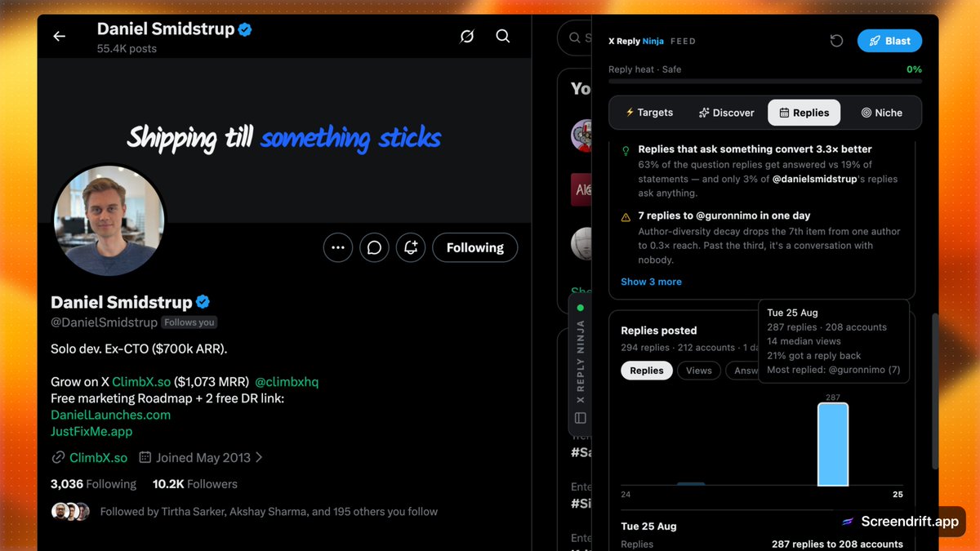
Task: Click the '7 replies to @guronnimo in one day' title
Action: [x=724, y=216]
